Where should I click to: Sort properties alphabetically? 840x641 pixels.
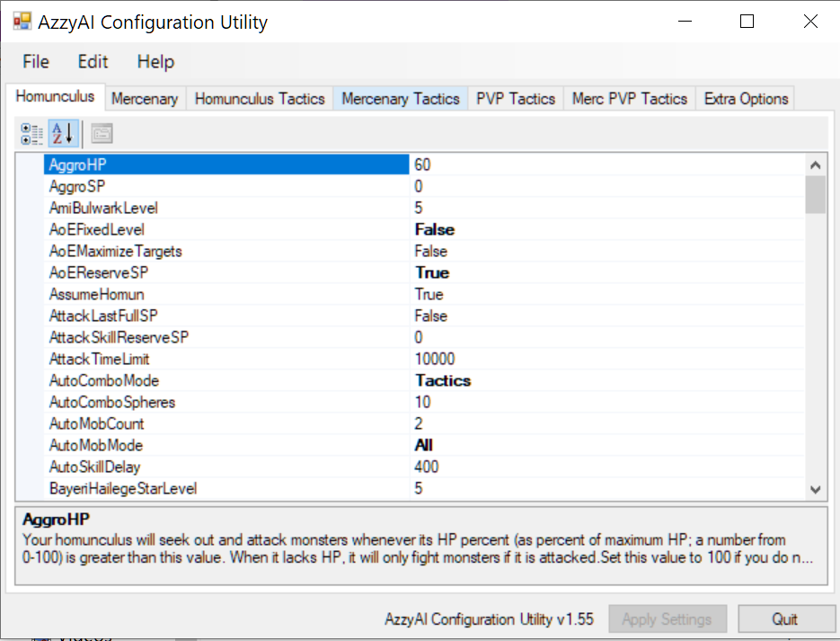click(x=63, y=134)
